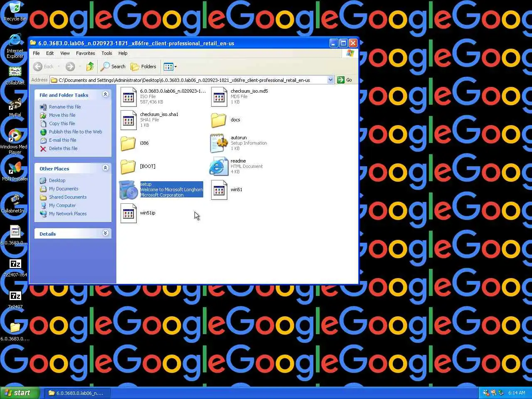
Task: Select the checksum_iso.sha1 file icon
Action: (128, 120)
